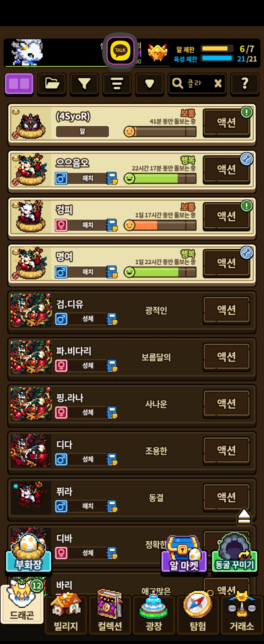Open 동굴 꾸미기 cave decoration

[x=234, y=553]
